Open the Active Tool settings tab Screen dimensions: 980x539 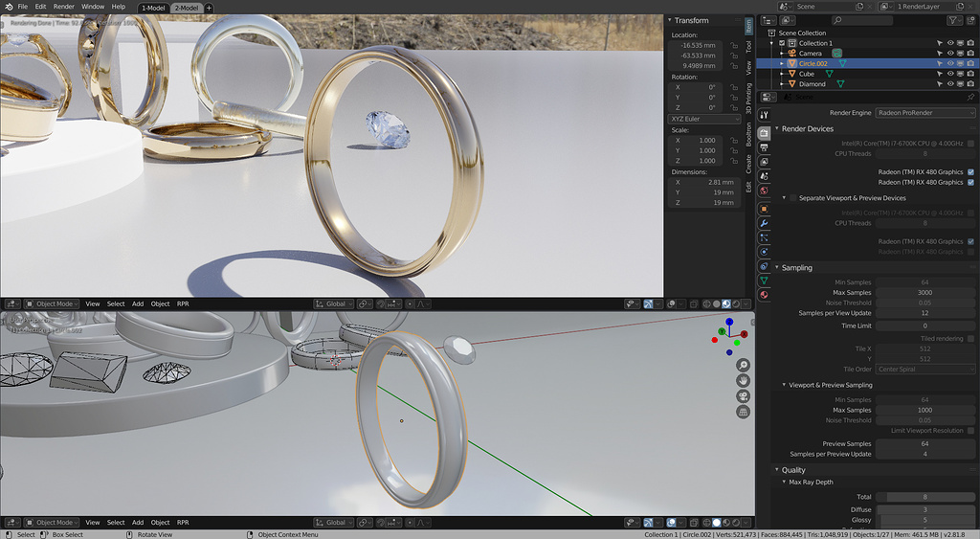764,115
